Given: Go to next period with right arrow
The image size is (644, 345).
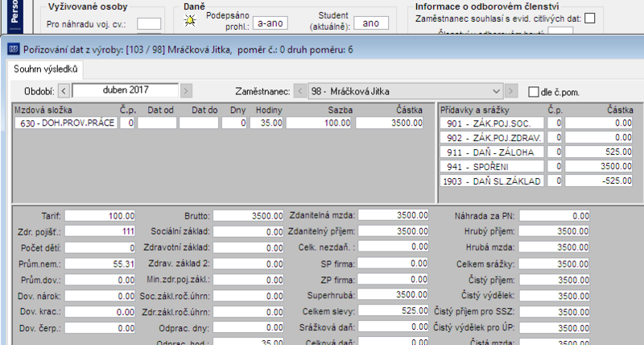Looking at the screenshot, I should (x=186, y=91).
